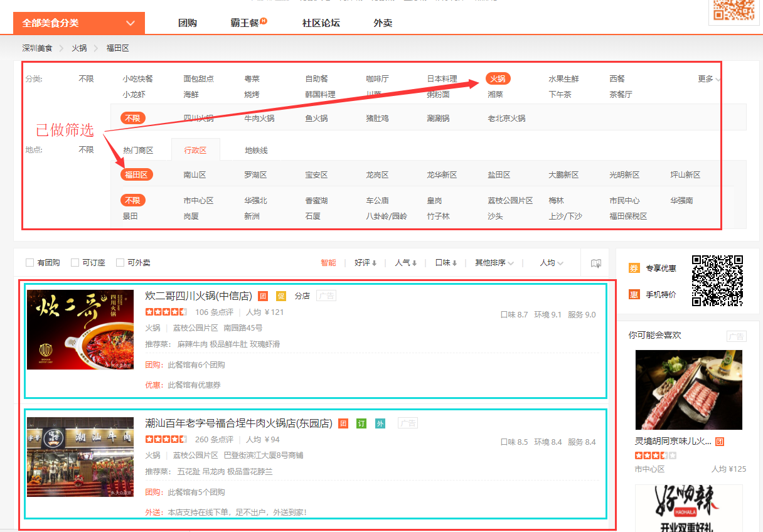Click the orange 惠 mobile-deal icon

[x=634, y=294]
